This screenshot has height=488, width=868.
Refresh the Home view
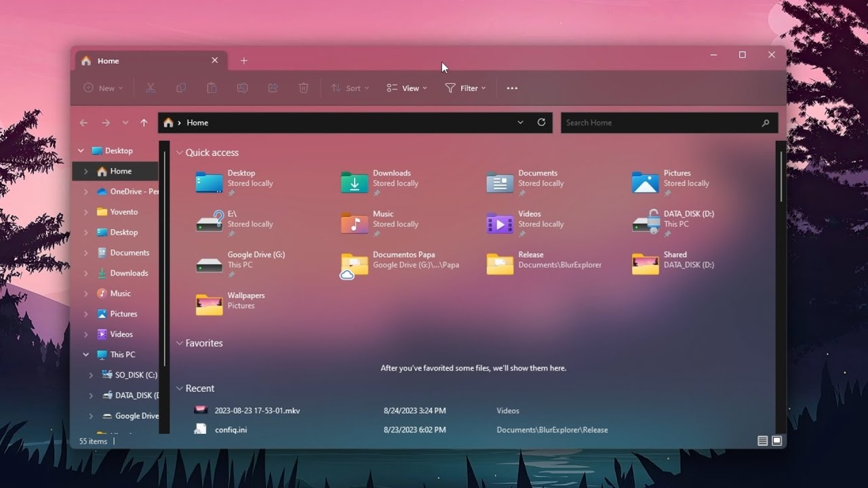[x=541, y=123]
